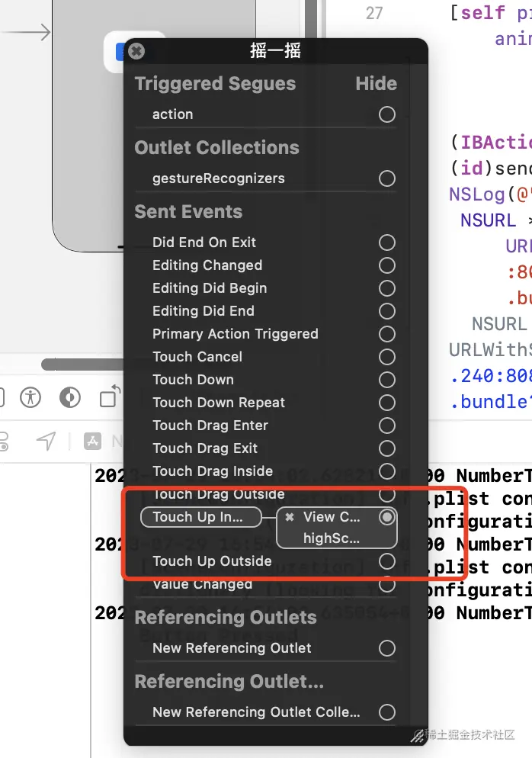Screen dimensions: 532x758
Task: Click the App Store style icon in debug bar
Action: click(x=92, y=441)
